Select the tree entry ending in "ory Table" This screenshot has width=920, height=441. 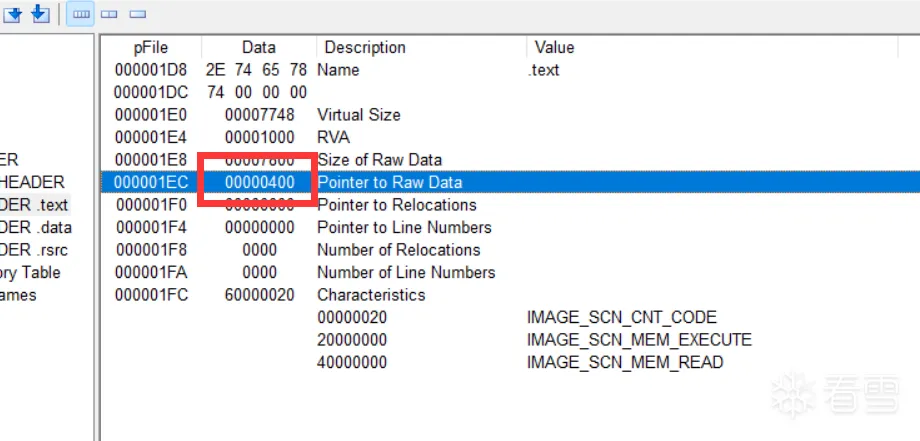(30, 272)
